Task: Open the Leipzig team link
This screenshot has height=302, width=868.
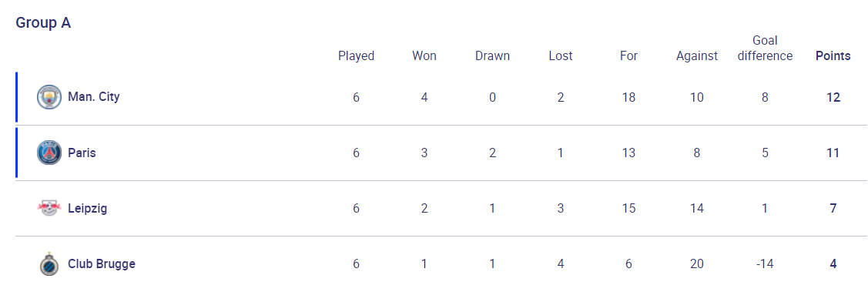Action: point(88,208)
